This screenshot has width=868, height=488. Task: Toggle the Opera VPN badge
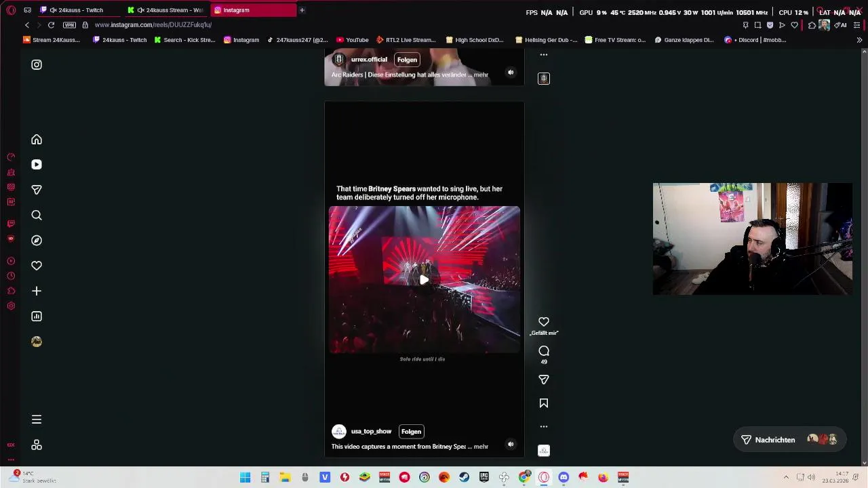click(69, 25)
